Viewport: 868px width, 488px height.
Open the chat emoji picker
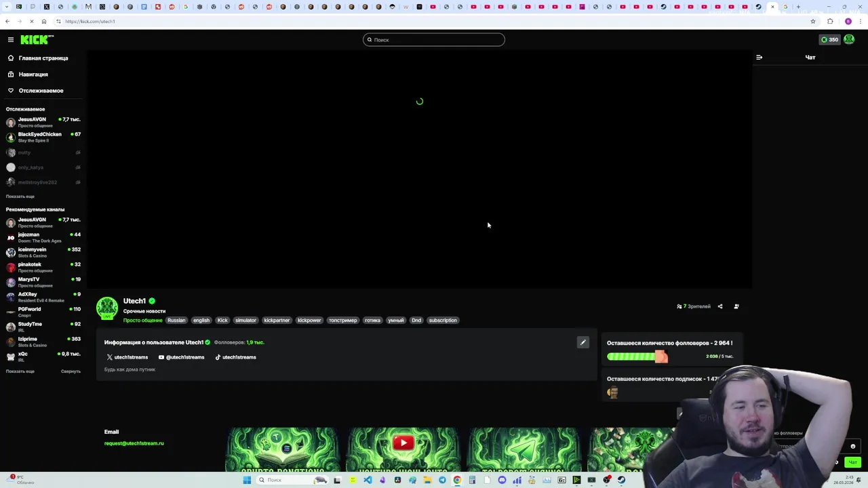click(x=853, y=447)
